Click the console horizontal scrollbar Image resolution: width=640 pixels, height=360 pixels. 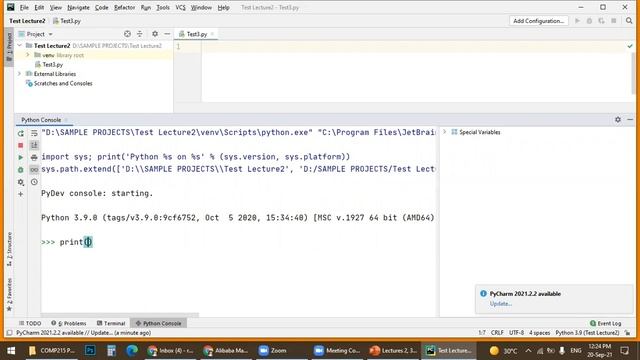tap(120, 315)
